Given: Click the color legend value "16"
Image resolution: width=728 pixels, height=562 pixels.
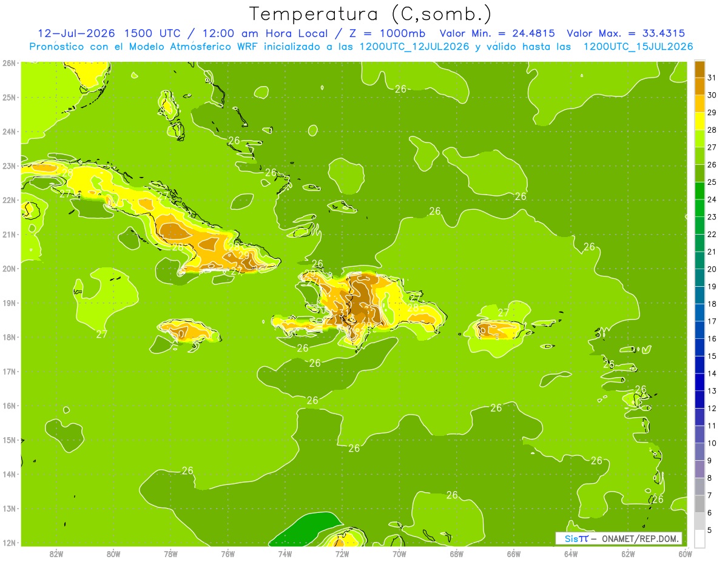Looking at the screenshot, I should (x=712, y=339).
